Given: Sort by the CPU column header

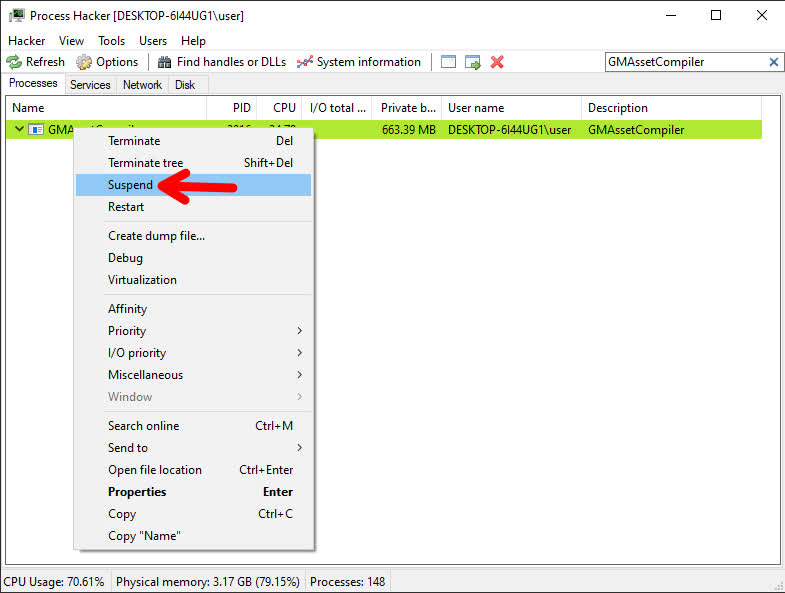Looking at the screenshot, I should pyautogui.click(x=279, y=108).
